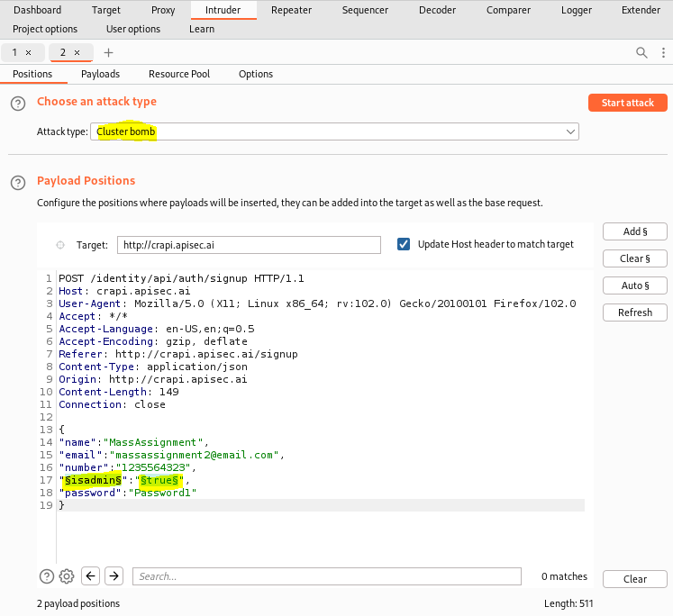Open the three-dot options menu icon
The width and height of the screenshot is (673, 616).
(x=662, y=53)
